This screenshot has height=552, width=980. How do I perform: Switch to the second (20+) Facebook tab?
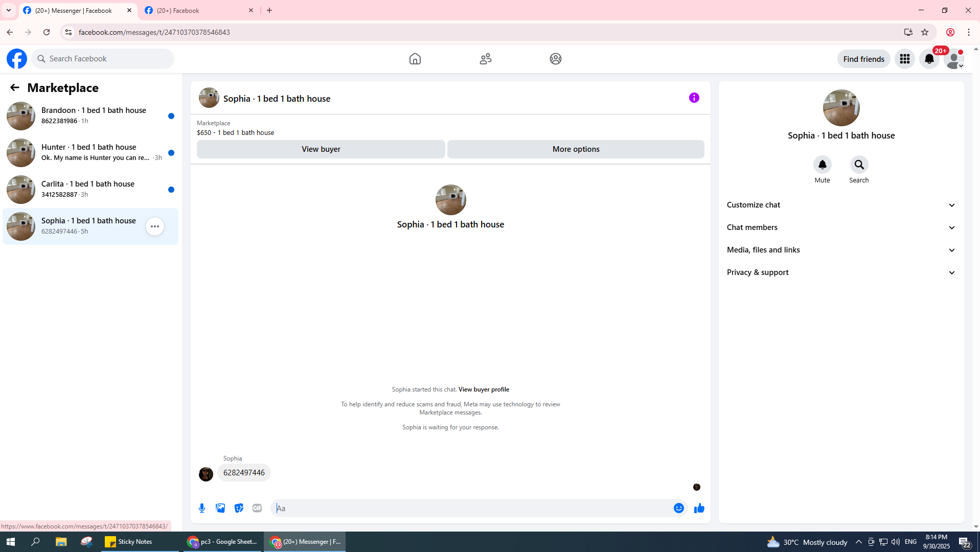click(x=199, y=10)
